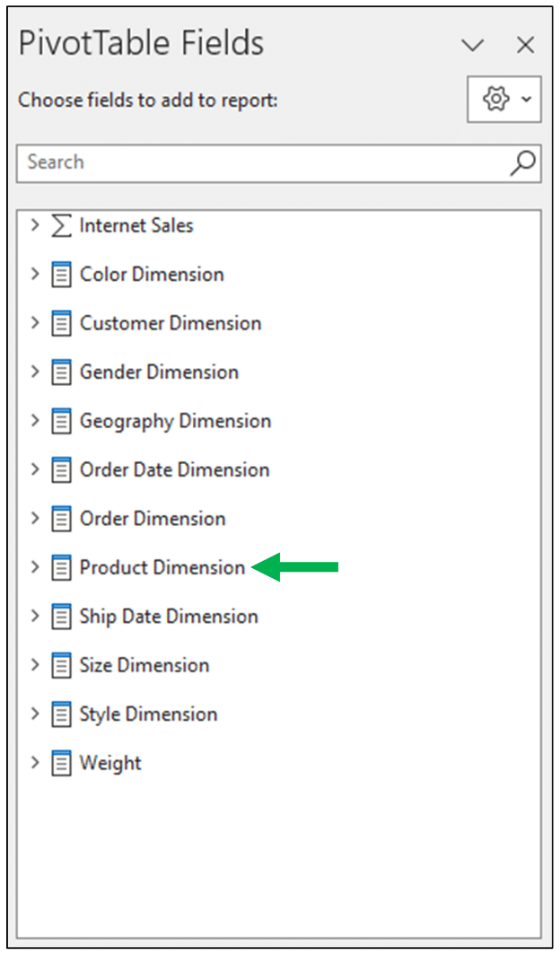Expand the Product Dimension tree item
The height and width of the screenshot is (955, 560).
point(34,567)
